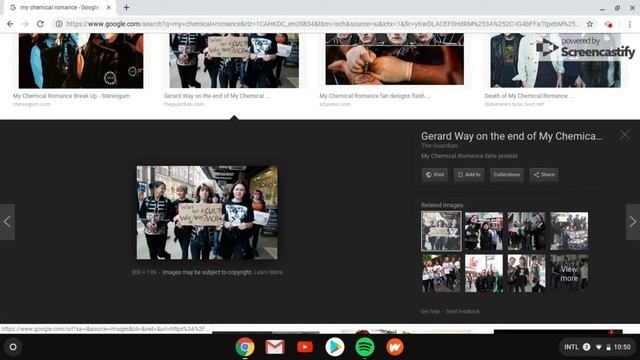
Task: Click the Add to button
Action: (x=469, y=175)
